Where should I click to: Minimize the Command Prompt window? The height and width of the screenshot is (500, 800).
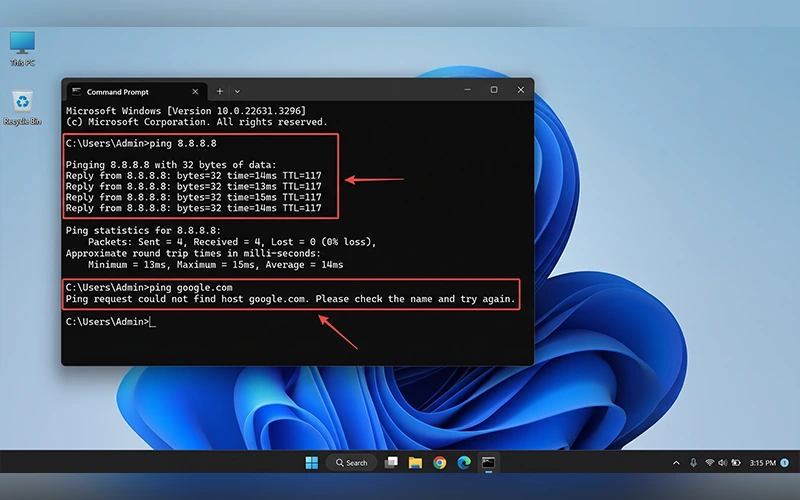tap(467, 90)
